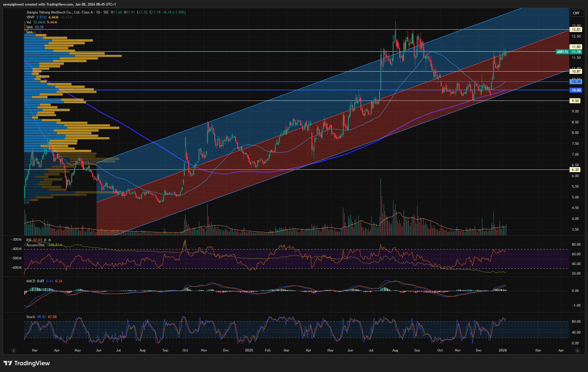The height and width of the screenshot is (372, 588).
Task: Click the yellow 12.83 price level label
Action: tap(576, 30)
